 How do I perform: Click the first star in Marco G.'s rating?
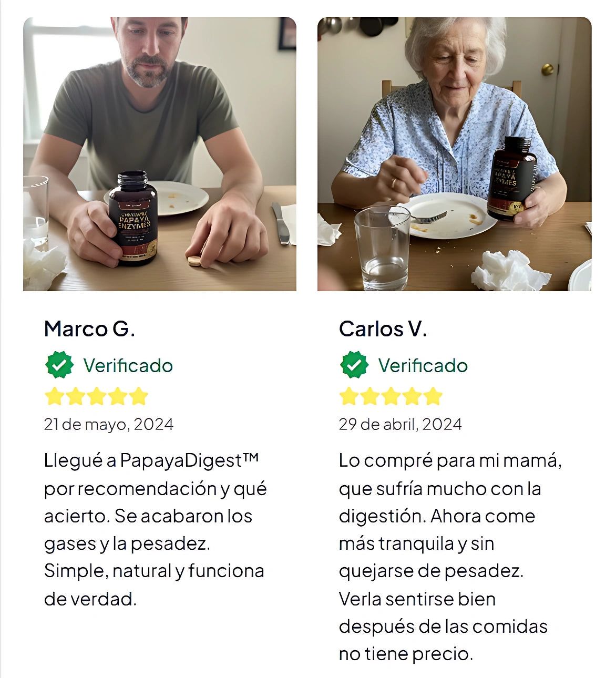[54, 396]
